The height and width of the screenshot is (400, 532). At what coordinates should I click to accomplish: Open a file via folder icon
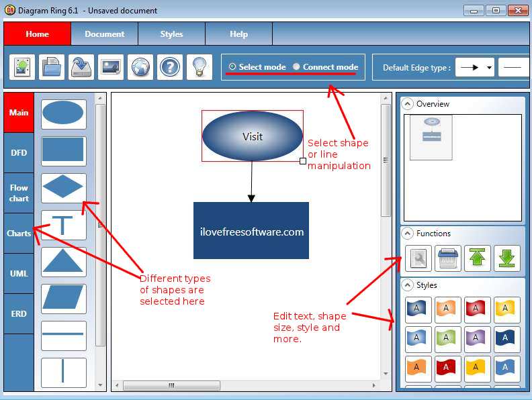[52, 67]
